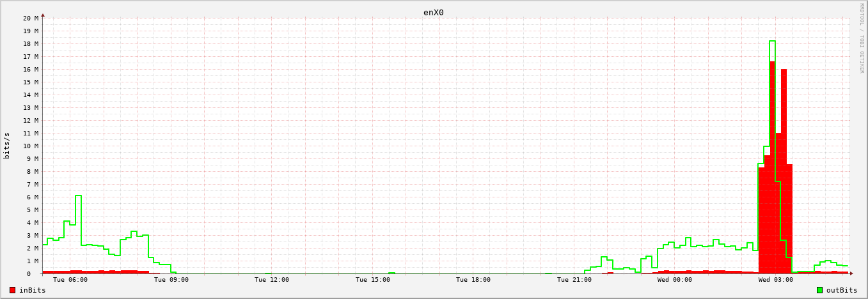The height and width of the screenshot is (299, 868).
Task: Click the 10 M y-axis value
Action: tap(31, 146)
